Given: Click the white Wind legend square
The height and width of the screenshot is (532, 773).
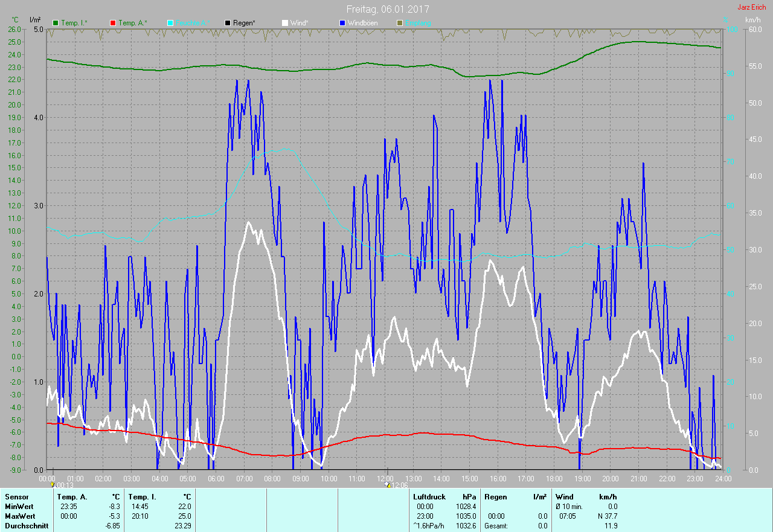Looking at the screenshot, I should point(285,23).
